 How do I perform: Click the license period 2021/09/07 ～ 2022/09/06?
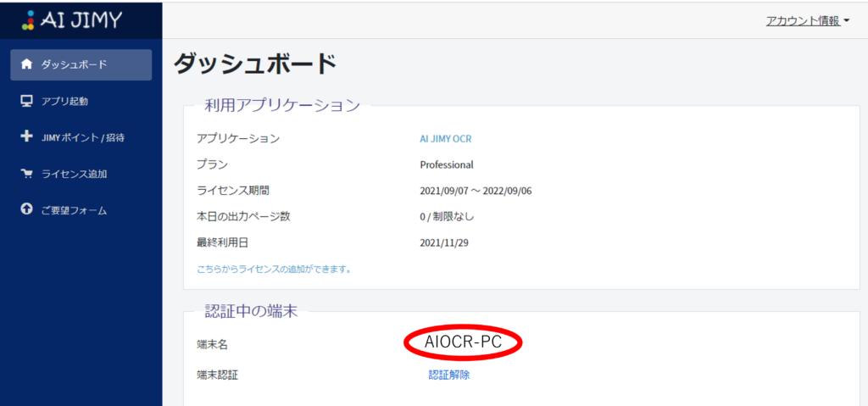476,191
